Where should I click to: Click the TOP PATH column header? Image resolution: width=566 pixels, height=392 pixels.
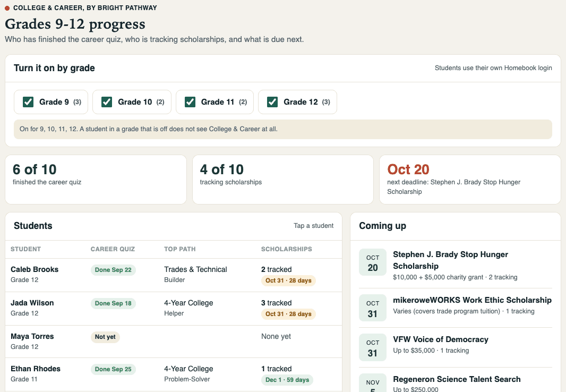pos(180,249)
